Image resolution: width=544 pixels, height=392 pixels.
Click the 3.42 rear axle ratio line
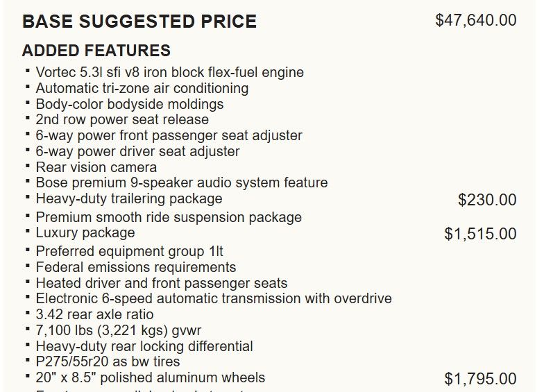pos(94,314)
